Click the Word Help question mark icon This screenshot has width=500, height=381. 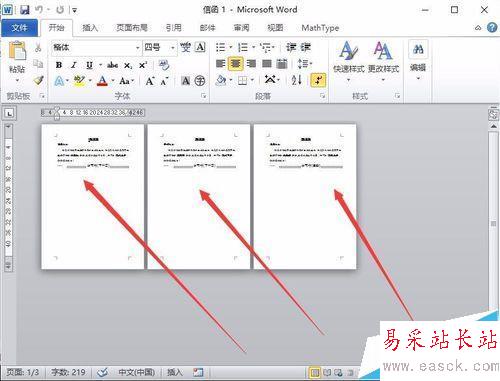tap(492, 27)
